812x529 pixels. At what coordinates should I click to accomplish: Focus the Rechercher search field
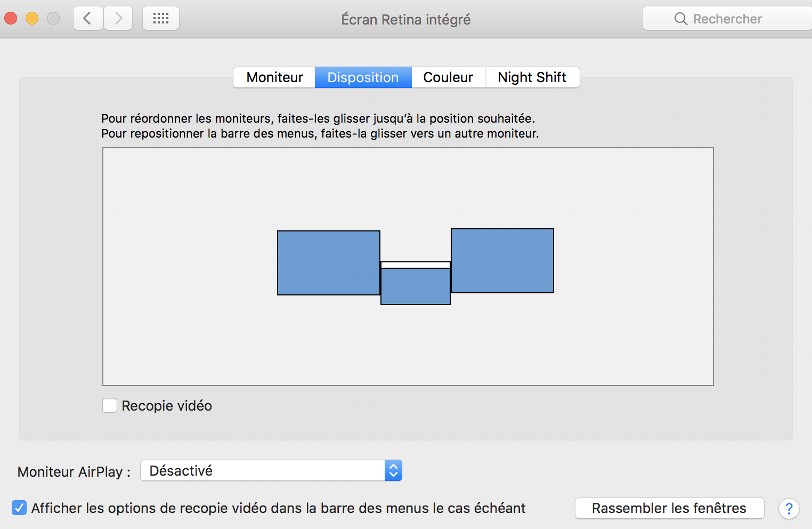click(727, 19)
